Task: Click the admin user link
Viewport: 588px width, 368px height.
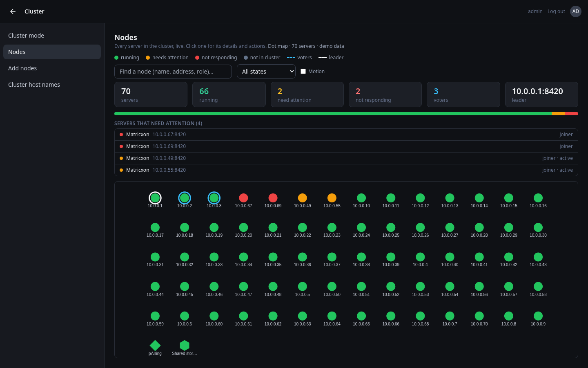Action: click(535, 11)
